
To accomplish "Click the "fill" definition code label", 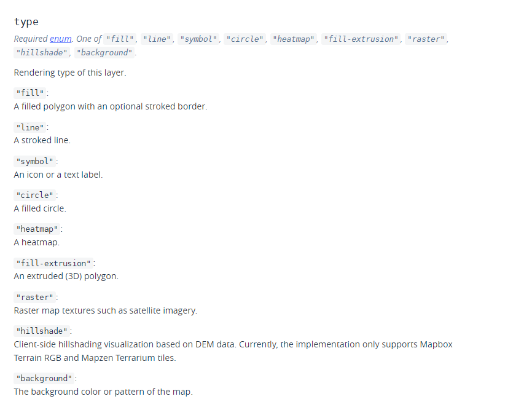I will [x=30, y=93].
